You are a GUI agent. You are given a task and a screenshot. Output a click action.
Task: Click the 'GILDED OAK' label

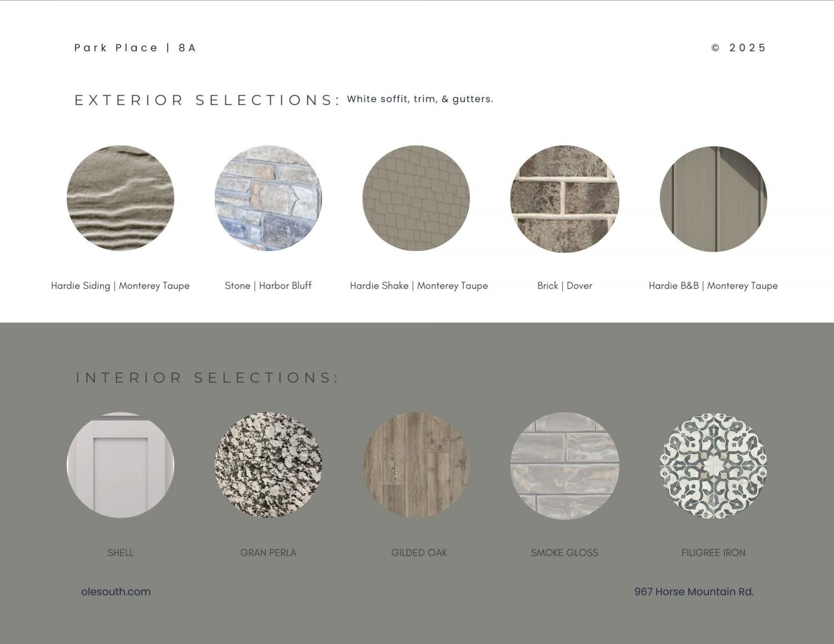coord(419,553)
